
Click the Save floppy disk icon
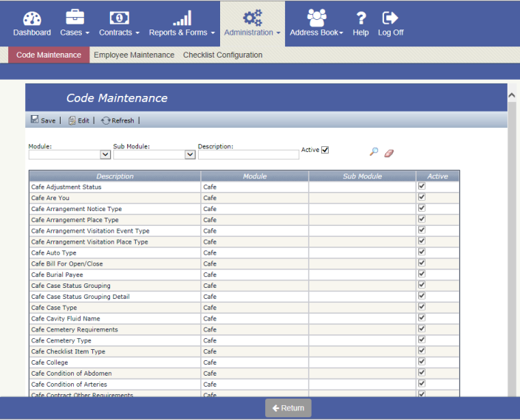click(x=35, y=120)
